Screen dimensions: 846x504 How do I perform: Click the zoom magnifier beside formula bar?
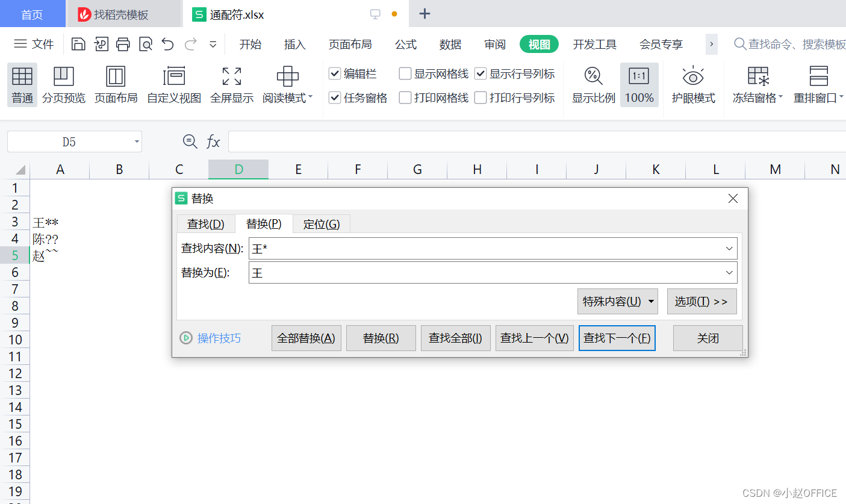point(190,142)
